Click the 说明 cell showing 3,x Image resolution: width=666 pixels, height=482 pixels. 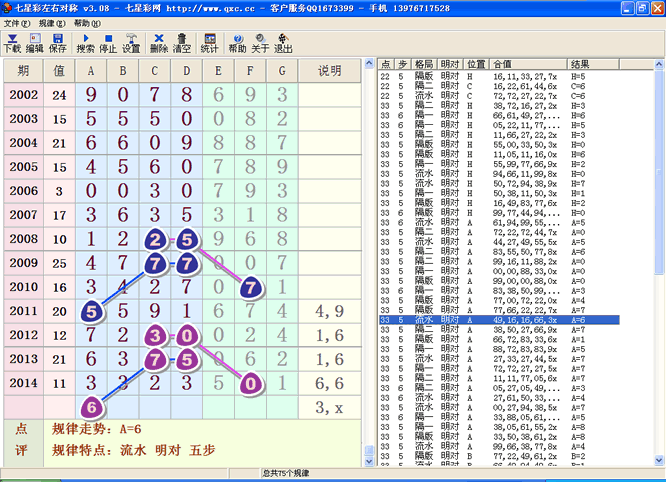[330, 408]
